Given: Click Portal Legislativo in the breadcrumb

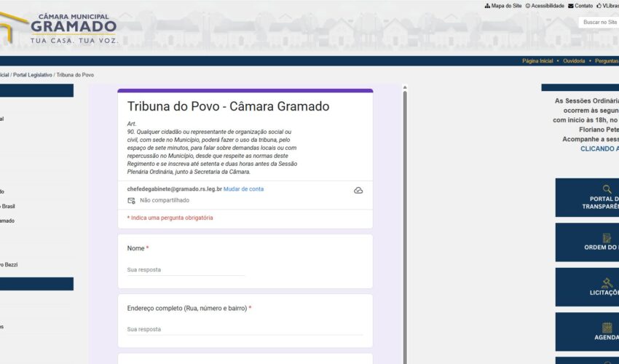Looking at the screenshot, I should click(32, 75).
